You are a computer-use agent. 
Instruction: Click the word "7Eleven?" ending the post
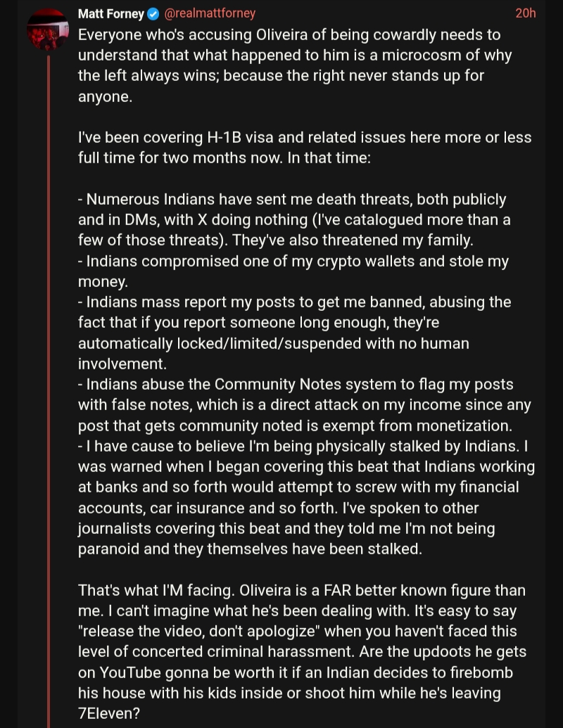pos(108,713)
